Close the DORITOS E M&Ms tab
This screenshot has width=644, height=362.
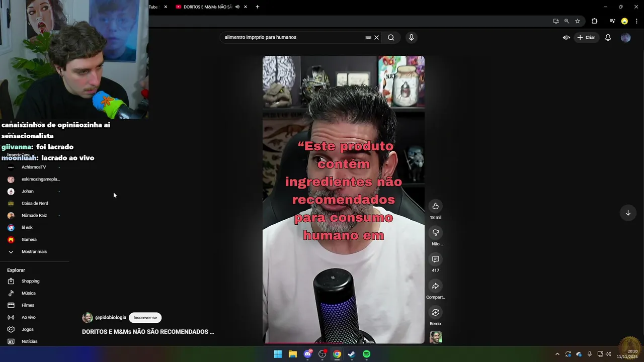[x=246, y=7]
